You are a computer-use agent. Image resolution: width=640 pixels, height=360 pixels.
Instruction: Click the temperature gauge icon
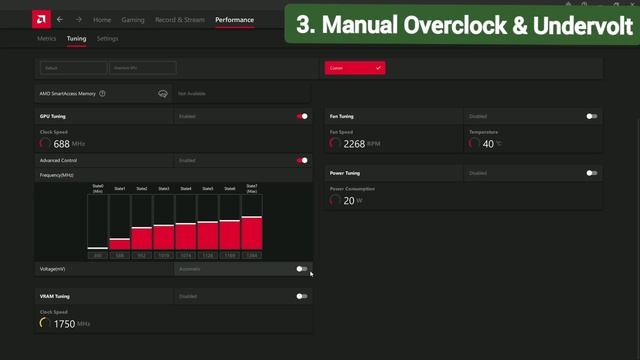[x=474, y=144]
